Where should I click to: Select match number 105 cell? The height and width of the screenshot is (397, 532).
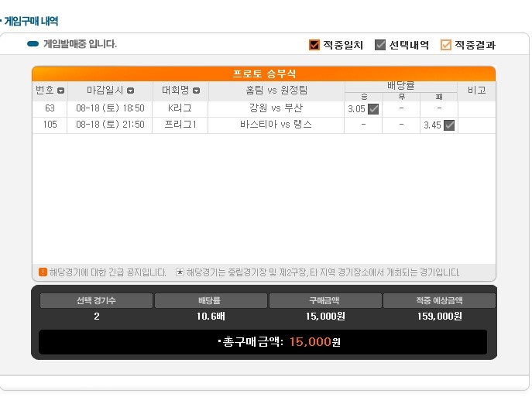pos(50,125)
